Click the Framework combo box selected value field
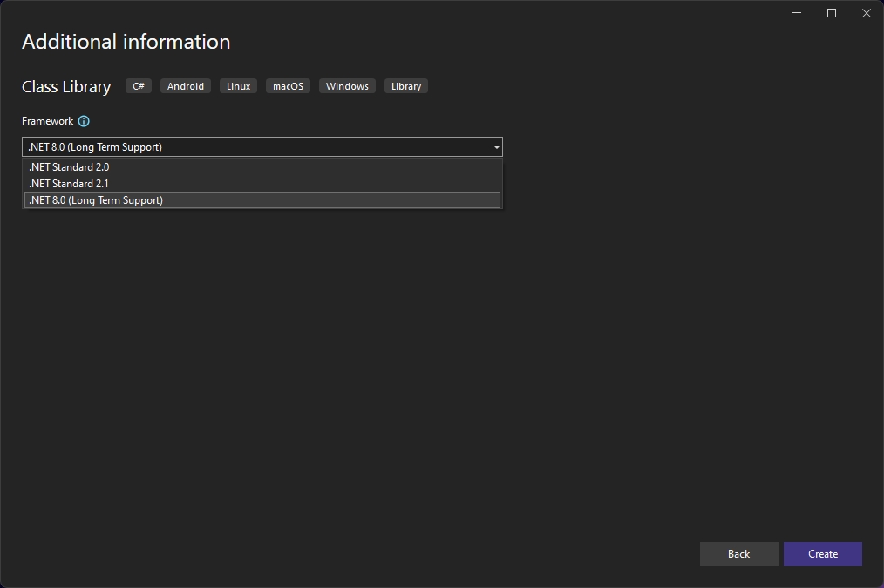 click(x=253, y=147)
